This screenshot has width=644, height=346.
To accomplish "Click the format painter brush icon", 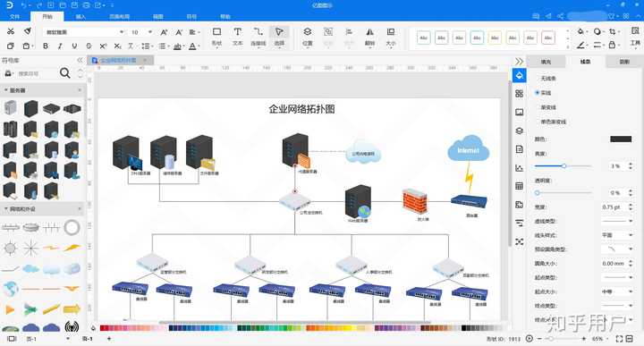I will (27, 31).
